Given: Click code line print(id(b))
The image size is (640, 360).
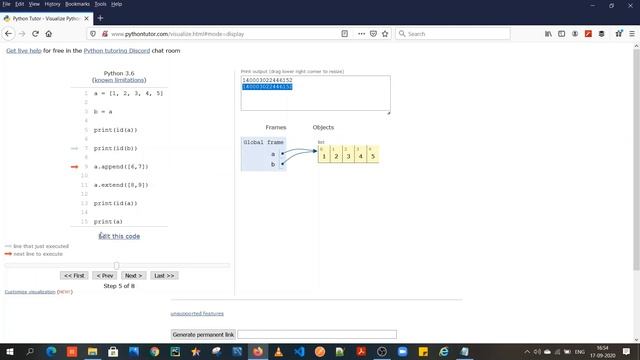Looking at the screenshot, I should (x=116, y=148).
